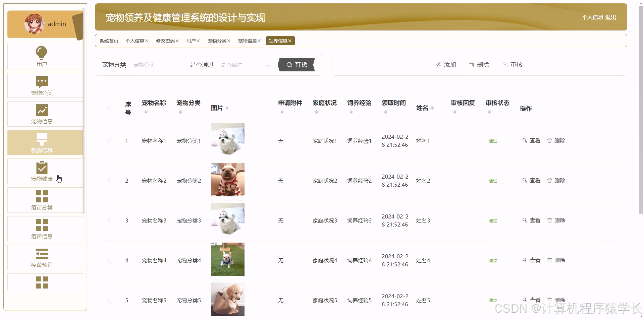Sort by 宠物名称 column arrows
644x319 pixels.
point(146,112)
